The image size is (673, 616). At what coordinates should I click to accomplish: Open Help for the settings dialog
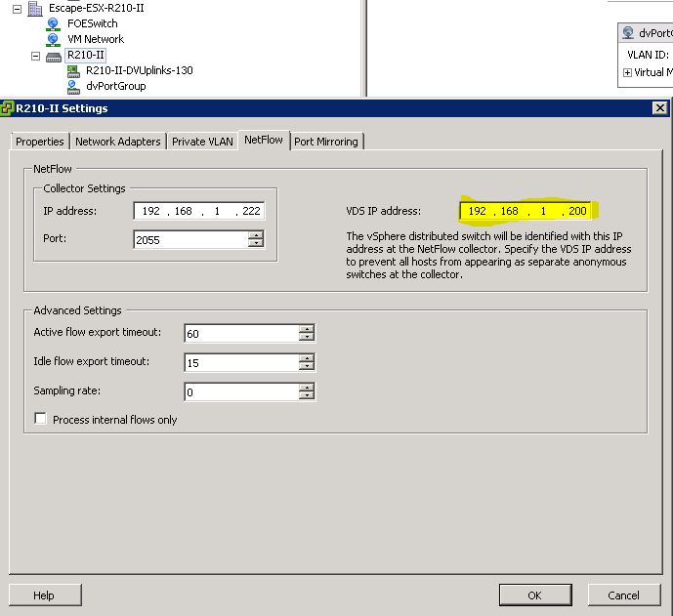point(44,595)
